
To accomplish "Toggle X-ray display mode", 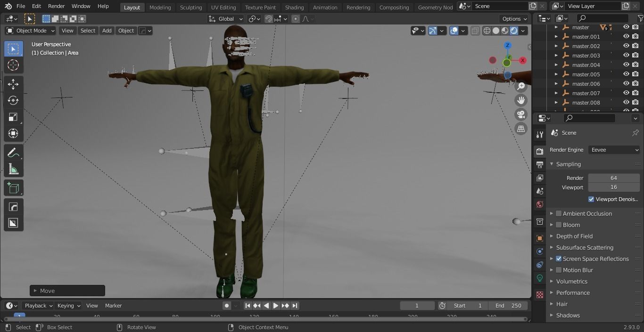I will click(475, 31).
